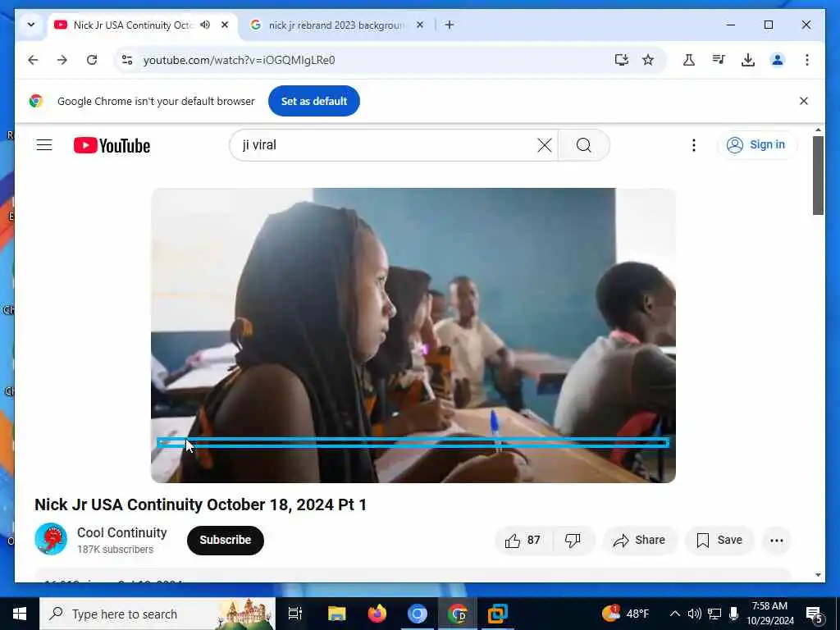The image size is (840, 630).
Task: Open YouTube hamburger guide menu
Action: [x=44, y=145]
